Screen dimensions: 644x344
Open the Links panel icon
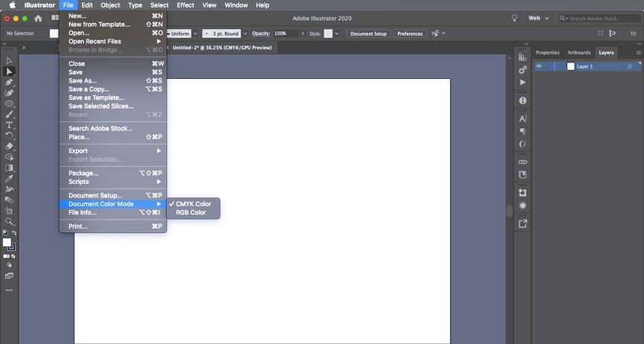coord(523,162)
